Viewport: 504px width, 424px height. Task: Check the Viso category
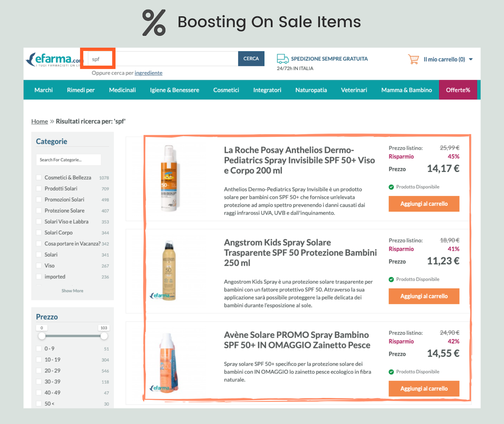pyautogui.click(x=39, y=266)
